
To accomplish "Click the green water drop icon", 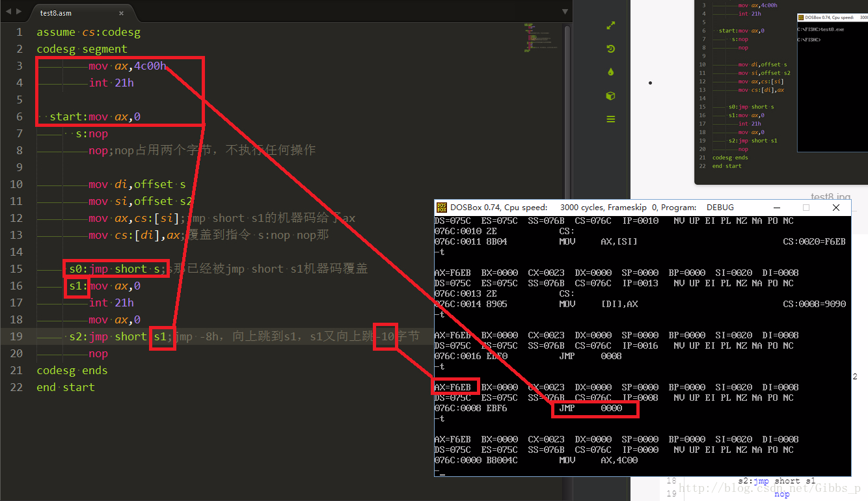I will (610, 72).
